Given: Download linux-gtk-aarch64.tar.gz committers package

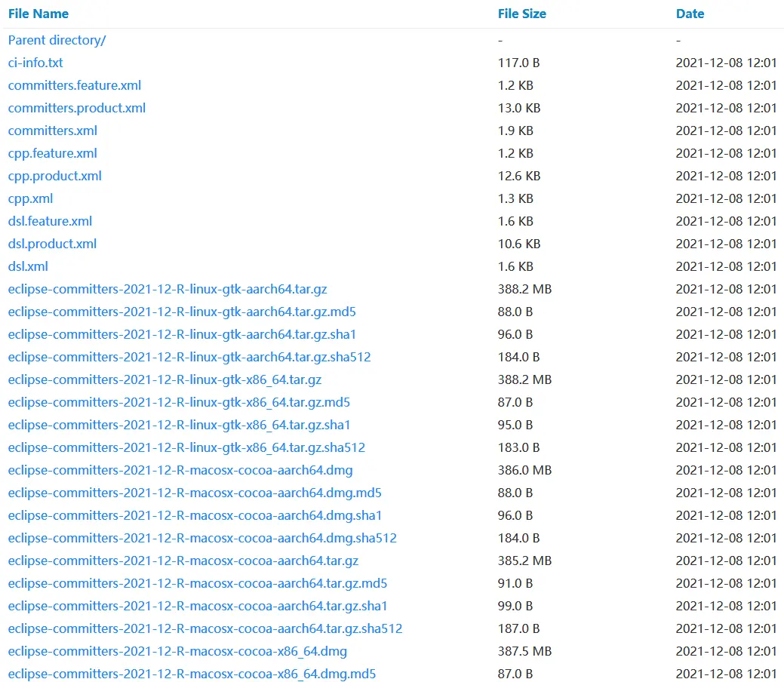Looking at the screenshot, I should (168, 289).
